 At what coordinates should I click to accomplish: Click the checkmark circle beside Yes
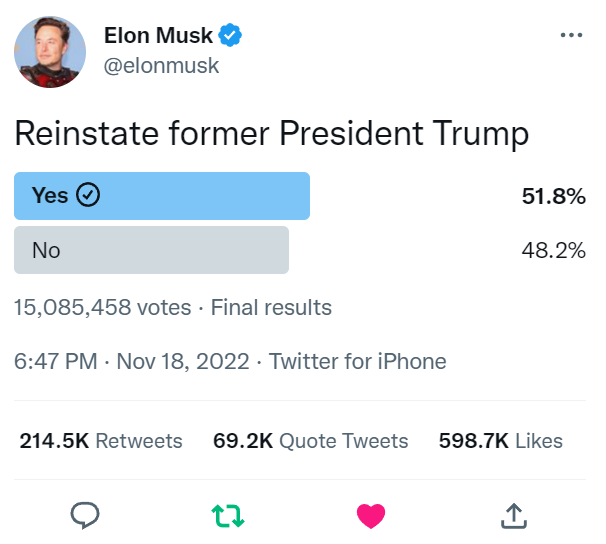pos(88,195)
